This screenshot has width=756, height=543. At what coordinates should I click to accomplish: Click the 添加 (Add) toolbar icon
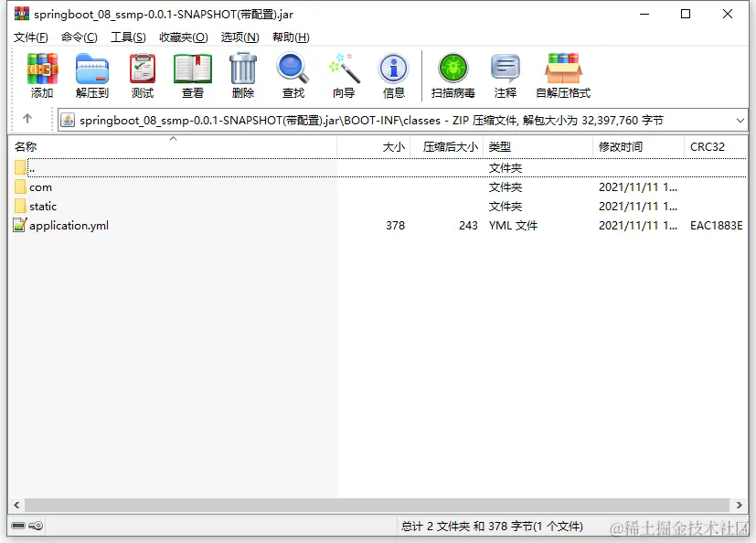pyautogui.click(x=41, y=75)
